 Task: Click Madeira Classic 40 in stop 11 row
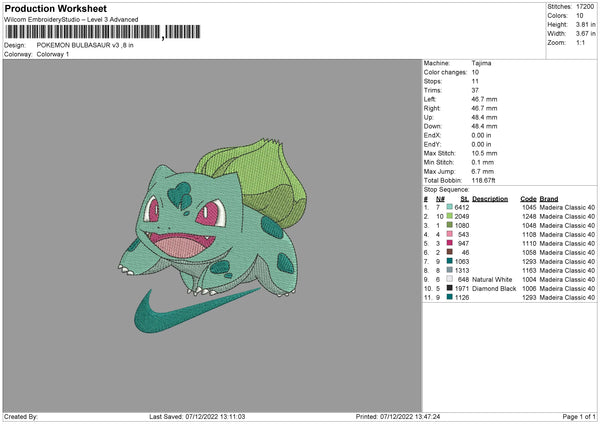567,297
